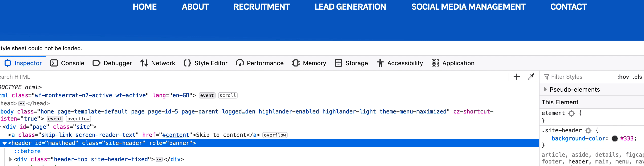This screenshot has height=166, width=644.
Task: Open the Style Editor
Action: [211, 63]
